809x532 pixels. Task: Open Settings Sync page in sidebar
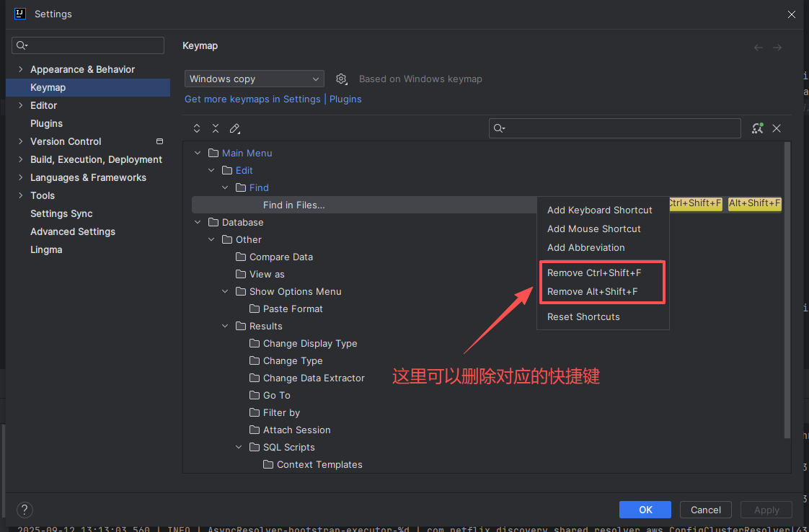[x=61, y=213]
